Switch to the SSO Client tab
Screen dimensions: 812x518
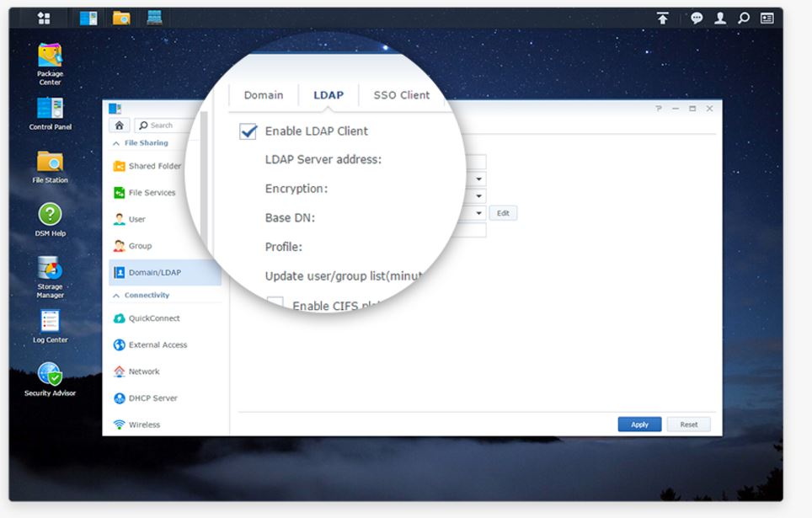coord(401,95)
